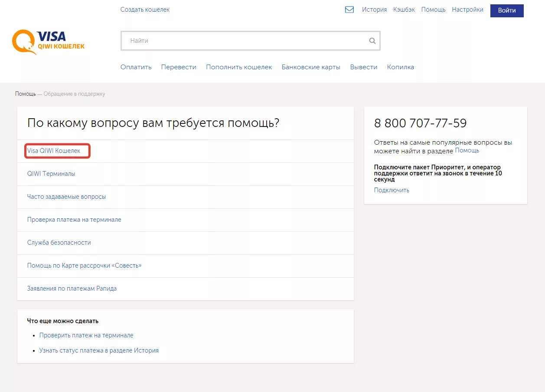This screenshot has width=545, height=392.
Task: Choose the Visa QIWI Кошелек topic
Action: point(54,151)
